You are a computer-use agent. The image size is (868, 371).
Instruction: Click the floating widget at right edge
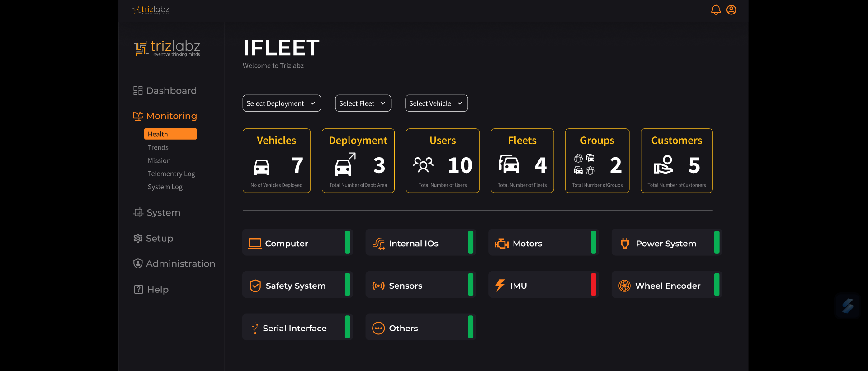coord(847,306)
